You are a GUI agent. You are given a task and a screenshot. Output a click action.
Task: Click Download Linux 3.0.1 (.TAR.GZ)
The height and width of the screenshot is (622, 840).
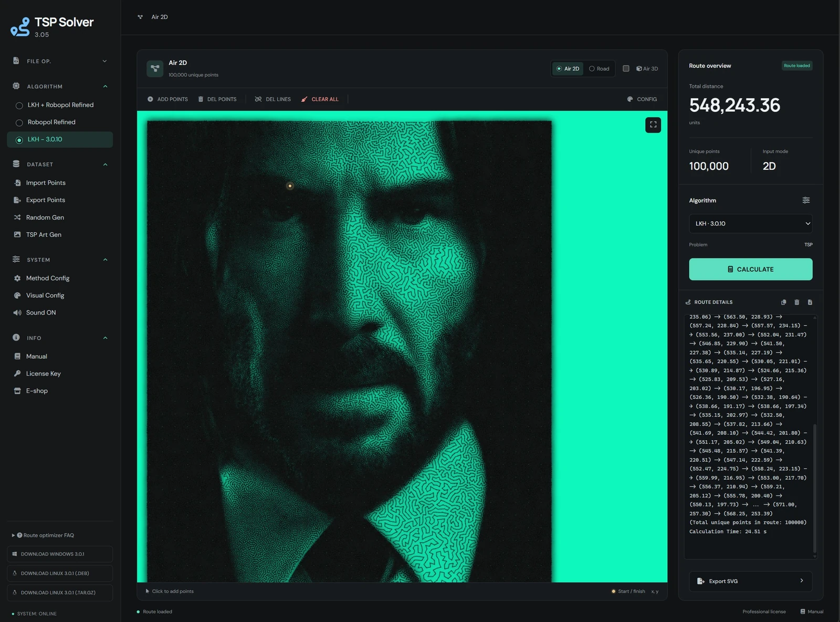[x=60, y=593]
